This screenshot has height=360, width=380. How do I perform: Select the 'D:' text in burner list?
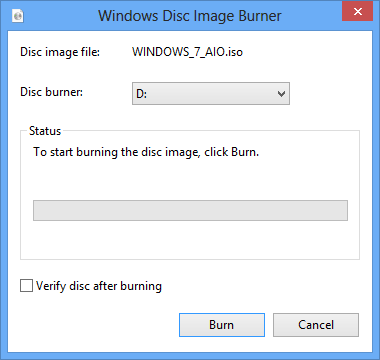point(141,94)
